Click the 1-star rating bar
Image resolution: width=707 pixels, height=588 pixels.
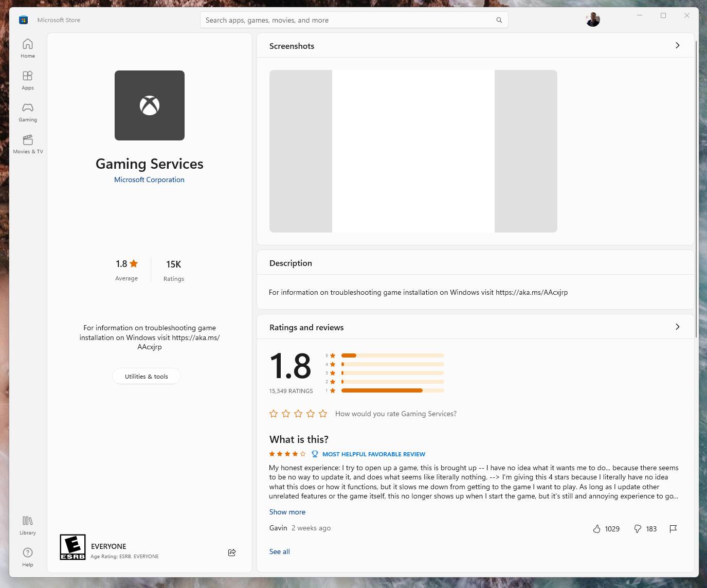click(x=392, y=390)
